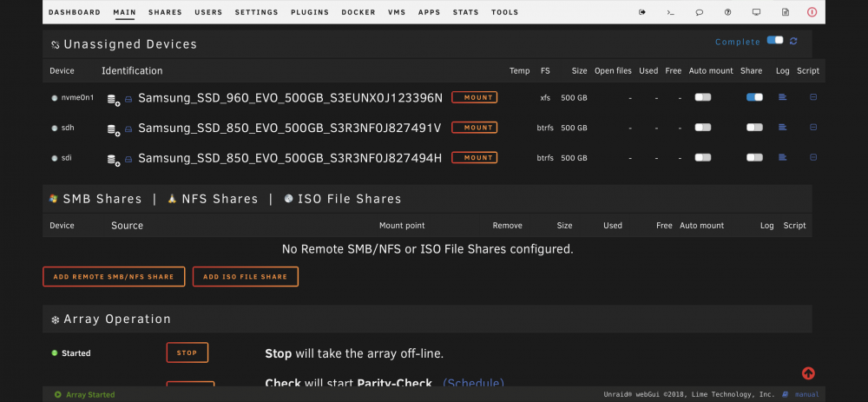Mount the sdh Samsung 850 EVO drive

(x=475, y=128)
